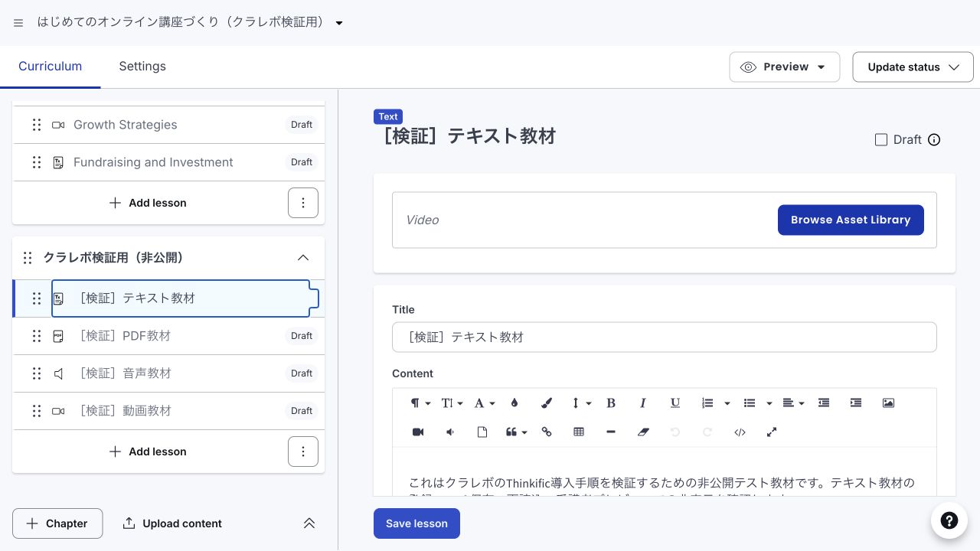The height and width of the screenshot is (551, 980).
Task: Edit the lesson Title field
Action: click(665, 337)
